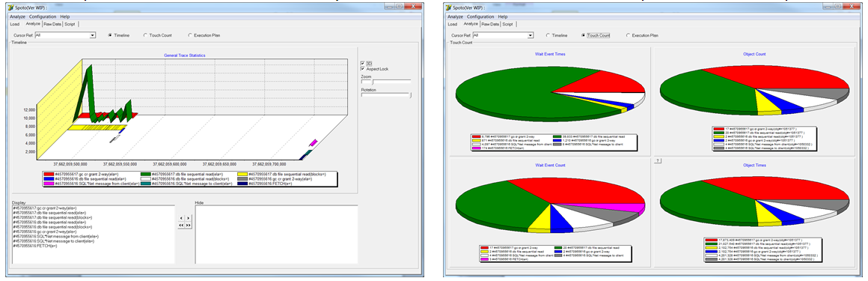The width and height of the screenshot is (868, 281).
Task: Select the Analyze tab in the right window
Action: 471,24
